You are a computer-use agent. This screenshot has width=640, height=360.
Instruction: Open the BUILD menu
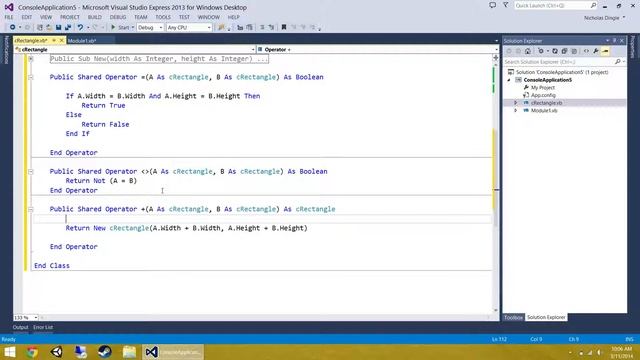coord(95,17)
